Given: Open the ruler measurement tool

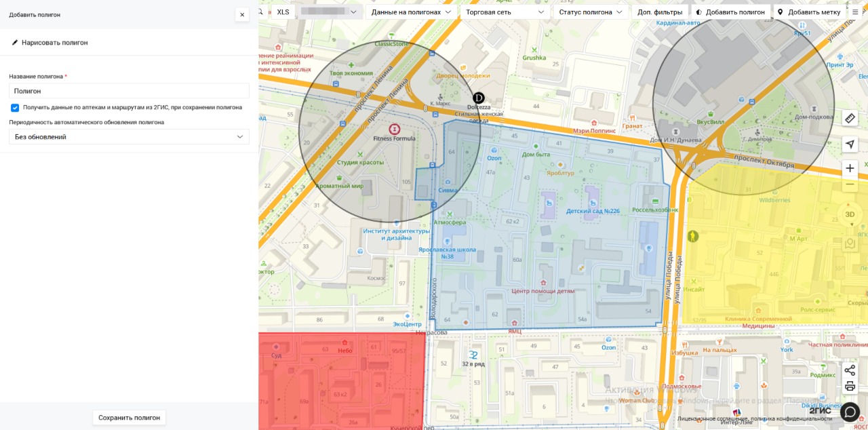Looking at the screenshot, I should click(x=850, y=118).
